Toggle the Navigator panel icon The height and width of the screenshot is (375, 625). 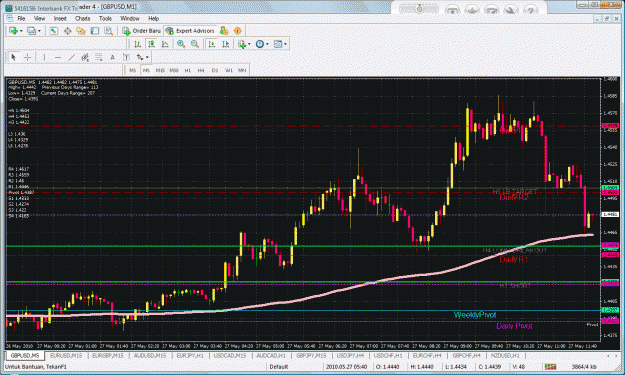(x=81, y=31)
